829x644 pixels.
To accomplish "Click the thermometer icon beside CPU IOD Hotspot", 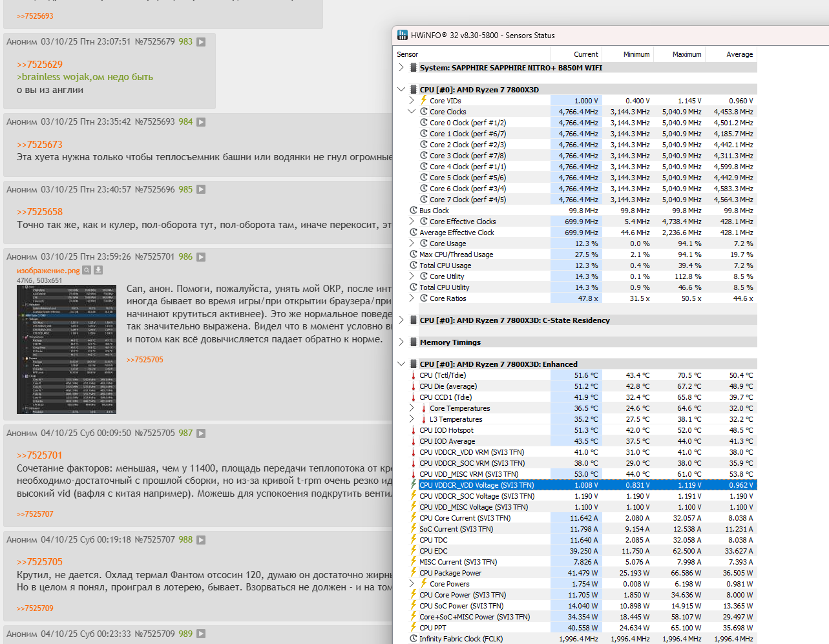I will click(414, 430).
